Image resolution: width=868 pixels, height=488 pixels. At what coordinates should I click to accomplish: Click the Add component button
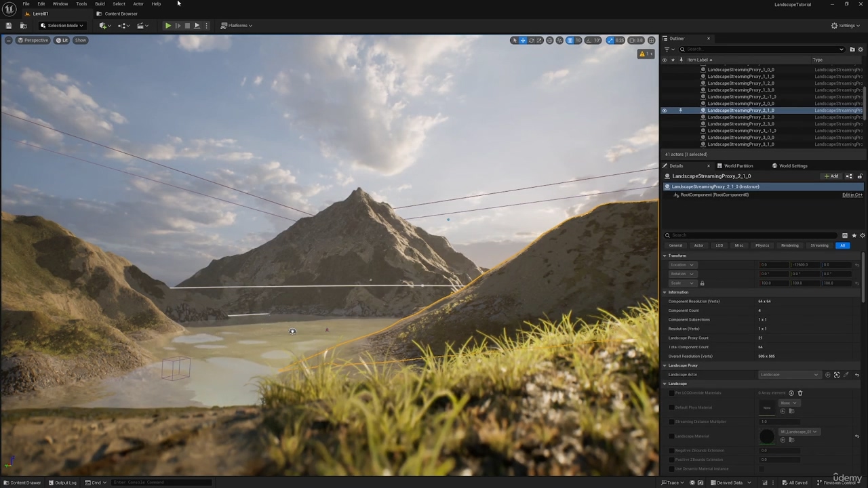point(831,176)
